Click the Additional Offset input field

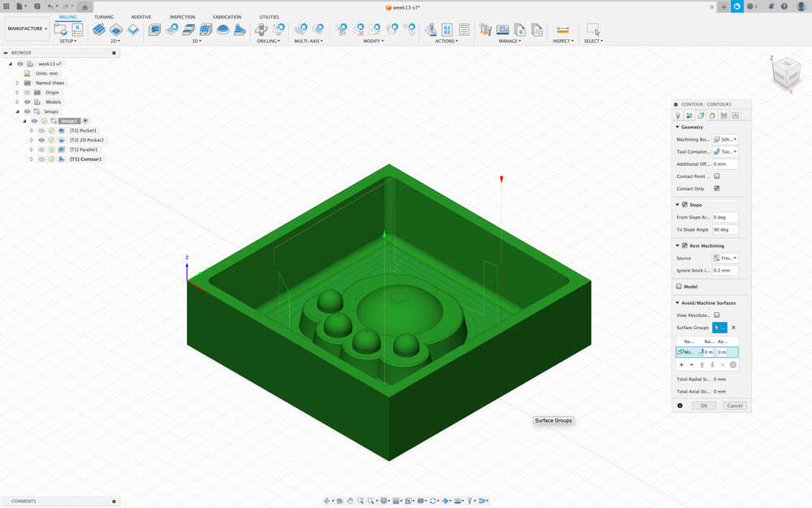tap(725, 164)
